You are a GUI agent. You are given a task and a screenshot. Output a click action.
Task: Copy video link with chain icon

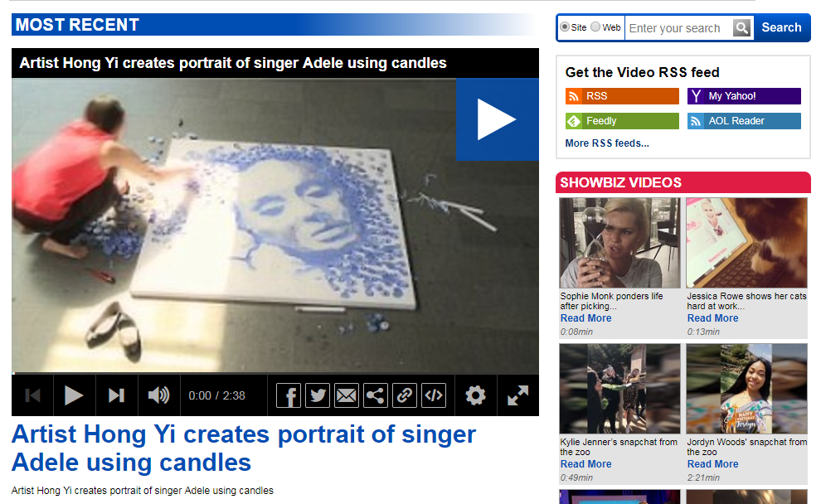pos(404,395)
